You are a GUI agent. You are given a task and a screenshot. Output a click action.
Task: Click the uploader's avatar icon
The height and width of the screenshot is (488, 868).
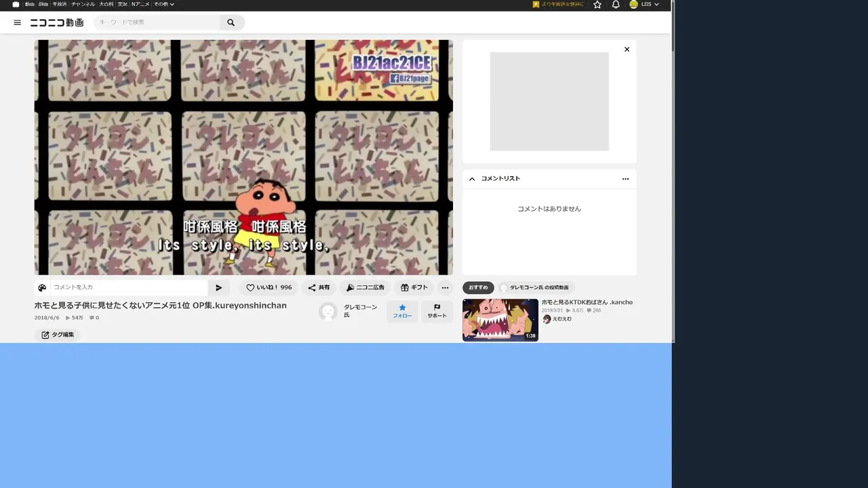pos(328,311)
